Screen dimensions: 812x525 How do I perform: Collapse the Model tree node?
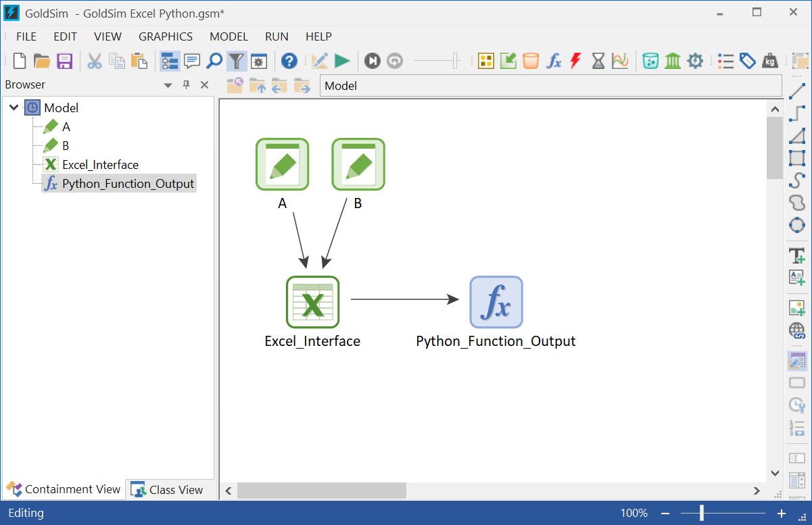coord(14,107)
